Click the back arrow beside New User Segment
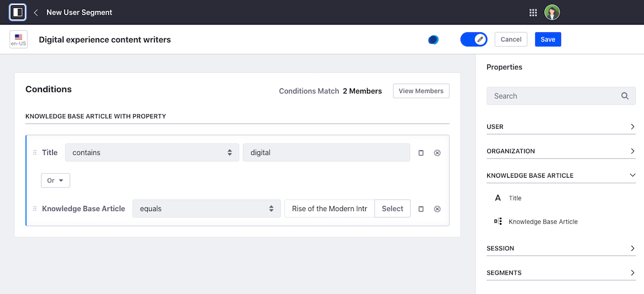 (x=36, y=12)
